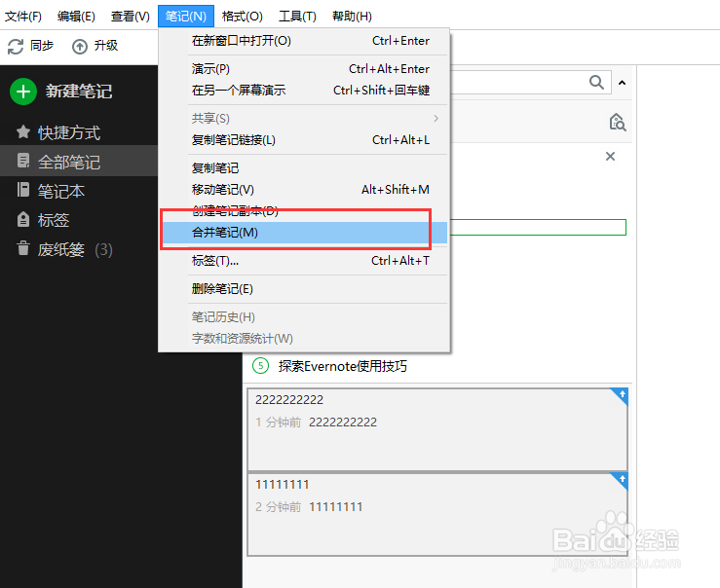Collapse the search panel caret
This screenshot has width=720, height=588.
pyautogui.click(x=623, y=83)
